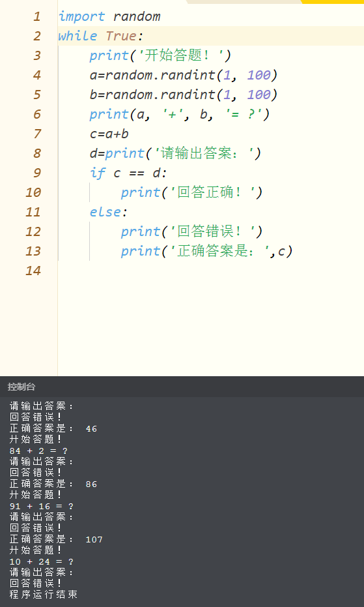Click the print('回答错误！') statement
364x607 pixels.
(x=192, y=232)
